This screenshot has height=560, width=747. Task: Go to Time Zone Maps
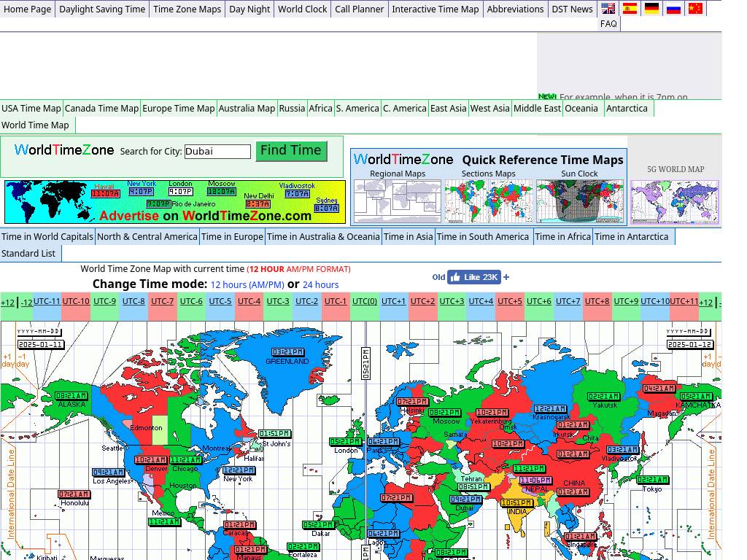pos(187,9)
